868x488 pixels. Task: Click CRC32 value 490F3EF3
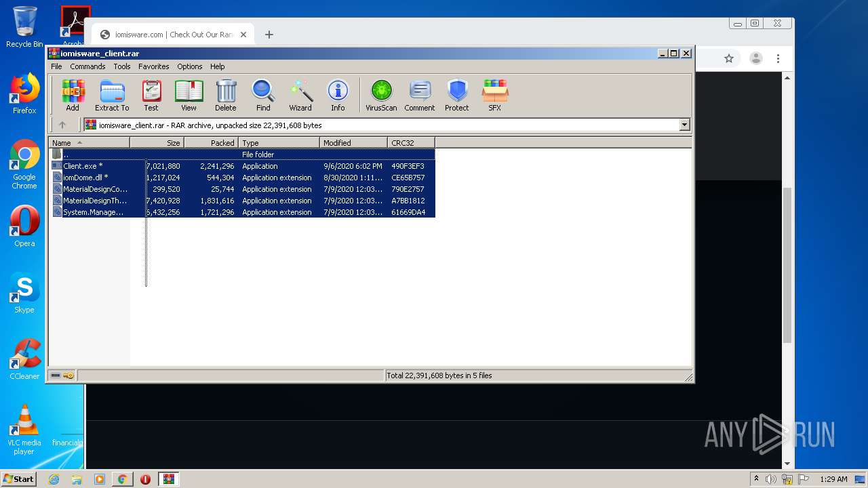[x=408, y=166]
